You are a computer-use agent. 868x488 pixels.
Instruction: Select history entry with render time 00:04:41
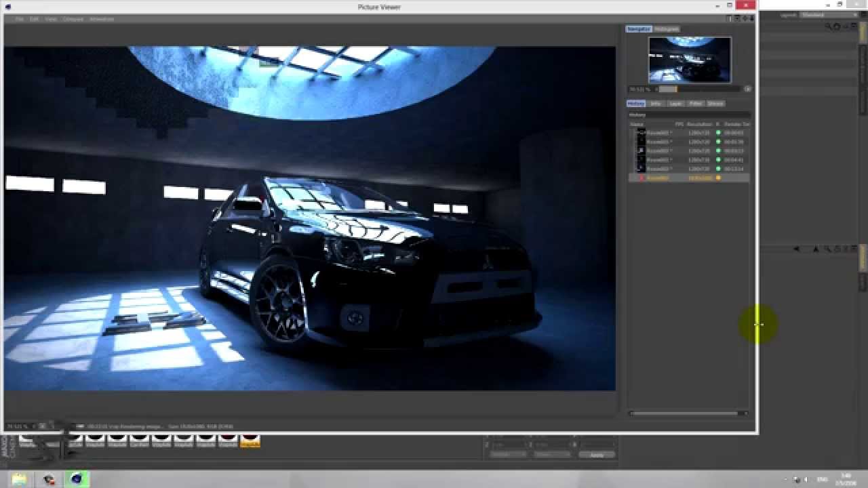[x=689, y=160]
